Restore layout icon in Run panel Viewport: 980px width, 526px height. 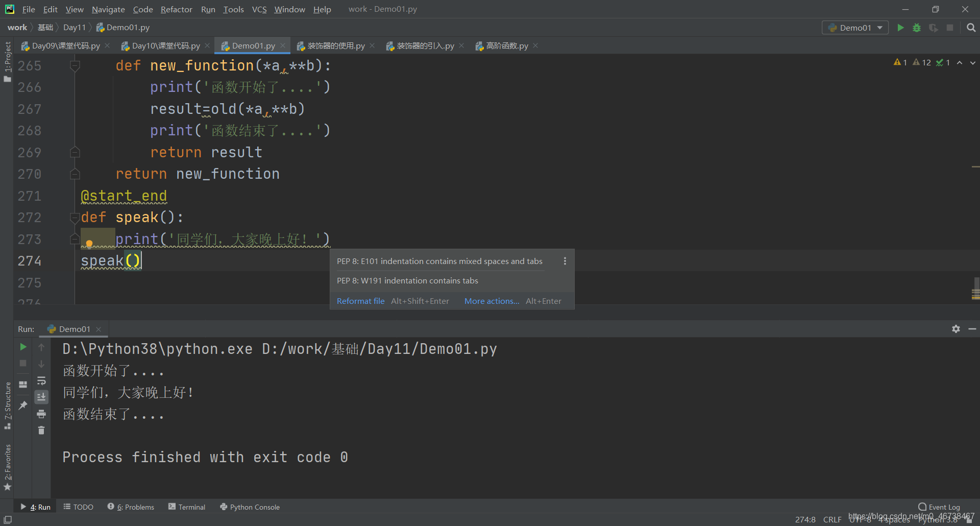23,385
